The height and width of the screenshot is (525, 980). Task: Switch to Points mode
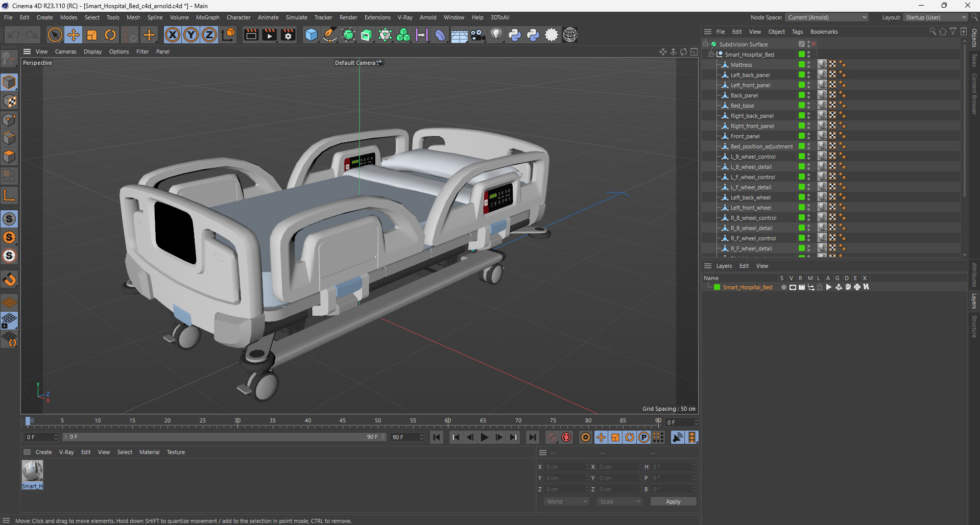click(x=10, y=120)
